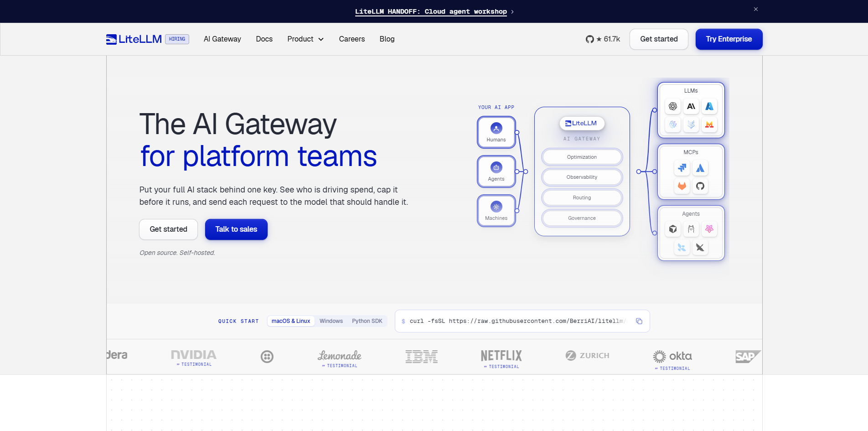Open the AI Gateway nav item
Viewport: 868px width, 431px height.
point(222,39)
